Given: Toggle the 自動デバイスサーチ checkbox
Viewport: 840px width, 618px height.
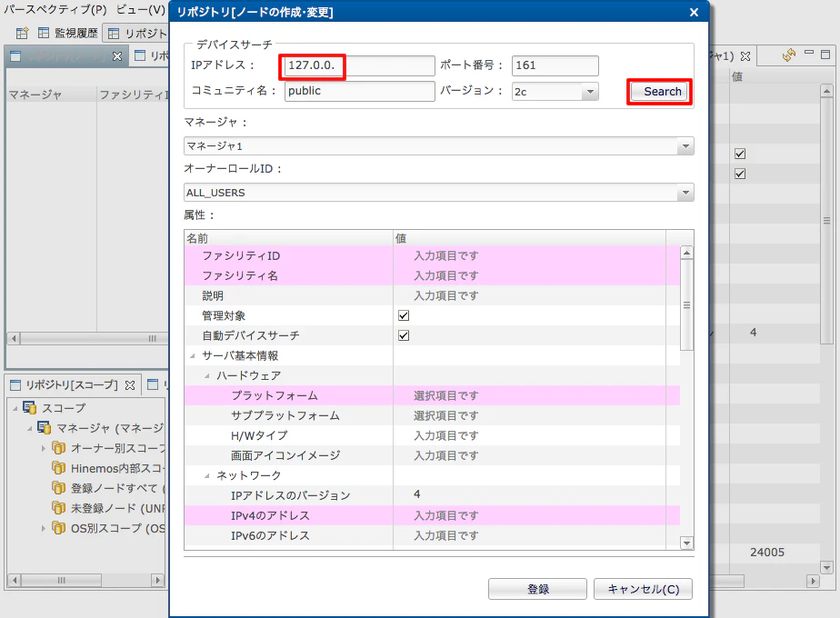Looking at the screenshot, I should [404, 335].
